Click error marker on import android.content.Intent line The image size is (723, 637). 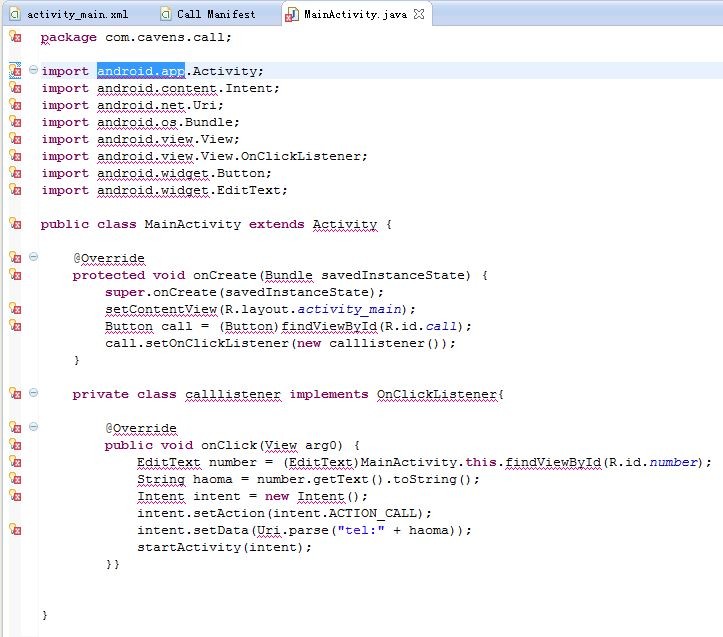15,88
